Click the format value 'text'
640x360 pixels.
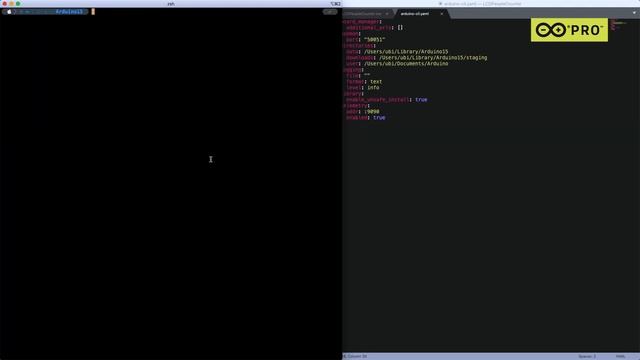[x=376, y=82]
